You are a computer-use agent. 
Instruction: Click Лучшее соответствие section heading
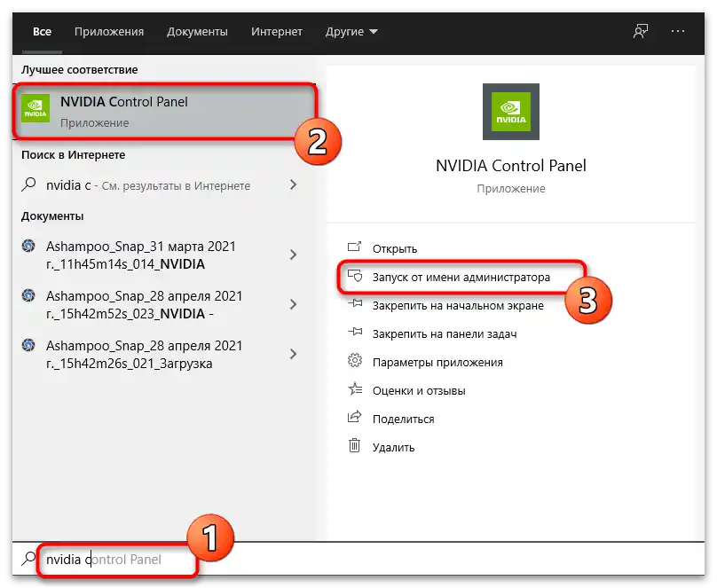click(79, 70)
